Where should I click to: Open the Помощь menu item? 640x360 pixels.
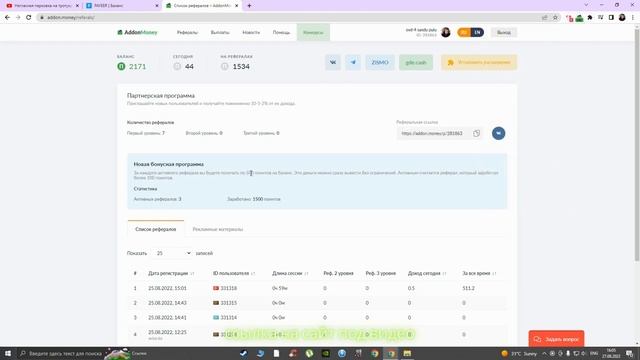click(x=281, y=32)
